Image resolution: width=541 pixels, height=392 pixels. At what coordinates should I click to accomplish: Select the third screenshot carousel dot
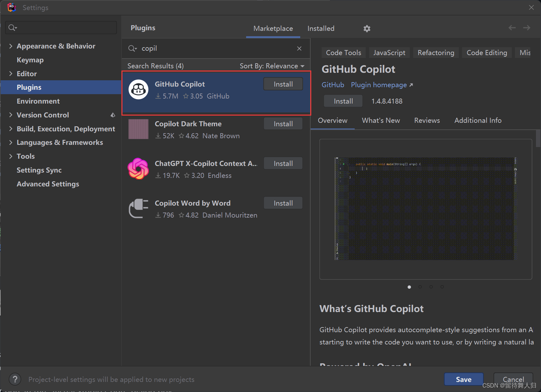(431, 287)
